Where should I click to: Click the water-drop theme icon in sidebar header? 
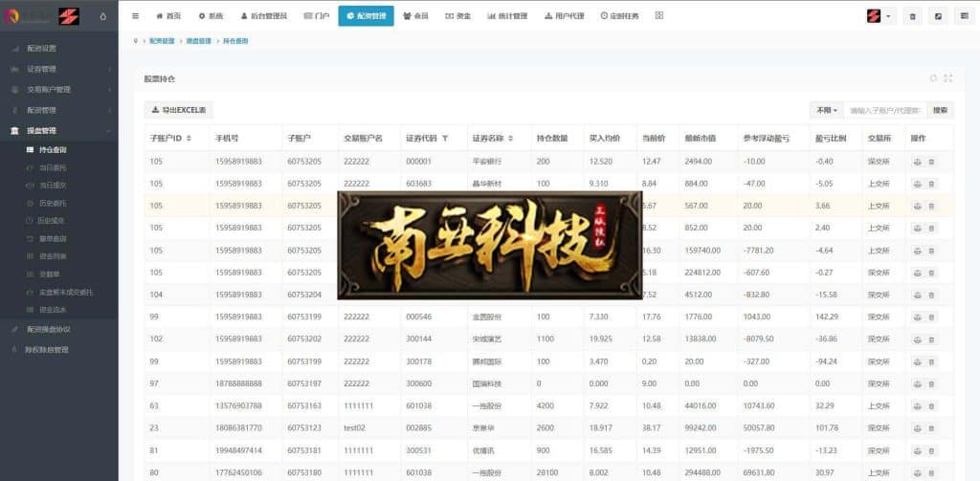click(103, 17)
